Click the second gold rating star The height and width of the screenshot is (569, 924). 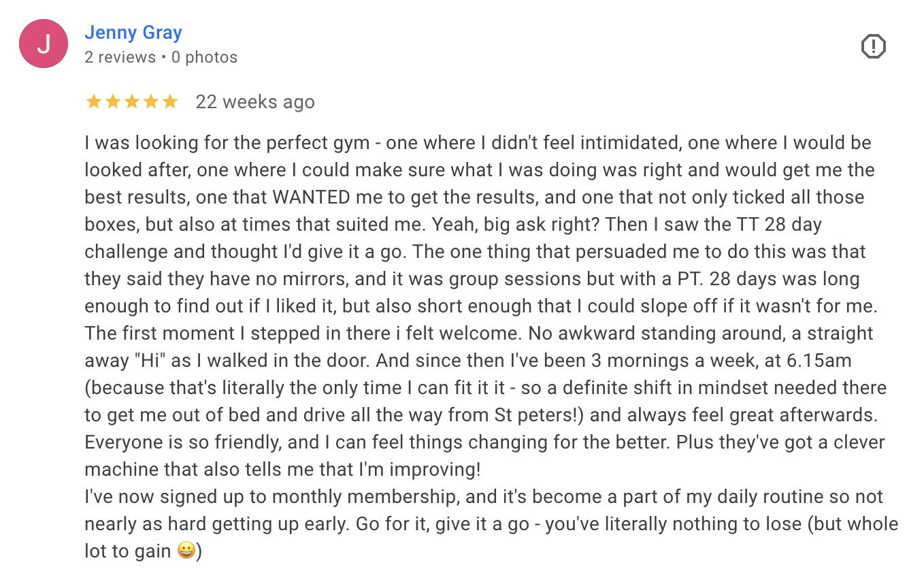(x=112, y=102)
